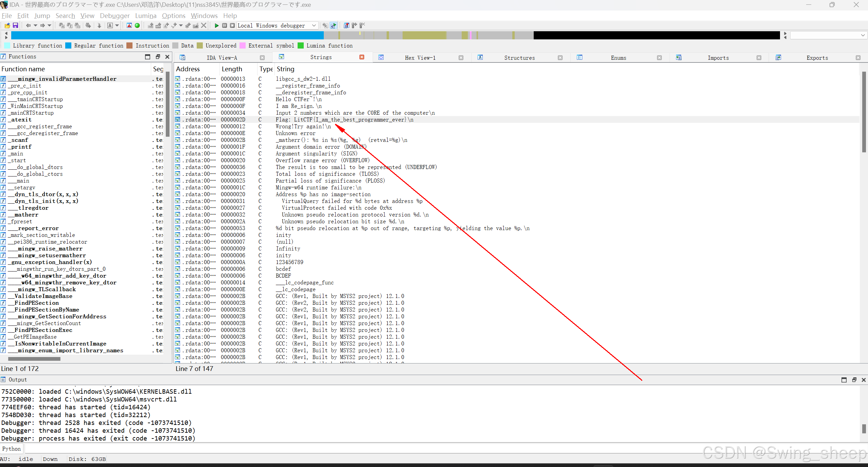Image resolution: width=868 pixels, height=467 pixels.
Task: Switch to the Hex View-1 tab
Action: coord(420,58)
